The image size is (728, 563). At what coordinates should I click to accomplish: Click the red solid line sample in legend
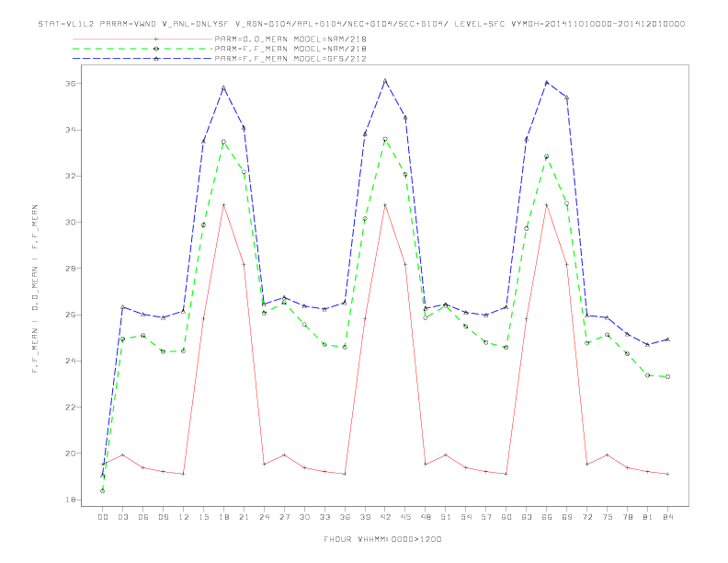pos(142,39)
